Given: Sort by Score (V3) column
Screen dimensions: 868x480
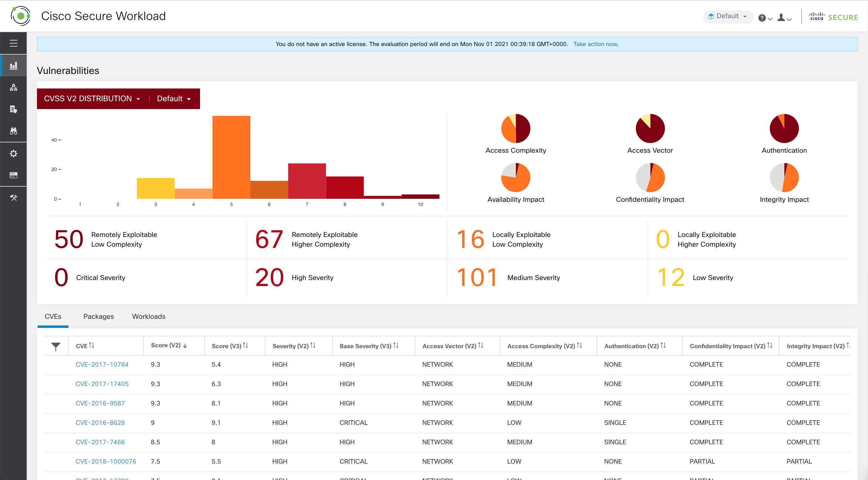Looking at the screenshot, I should click(x=230, y=346).
